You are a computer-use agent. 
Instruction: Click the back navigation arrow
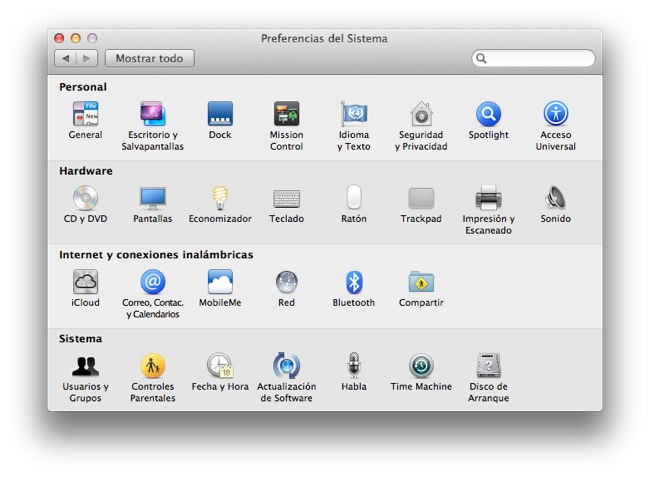click(65, 59)
